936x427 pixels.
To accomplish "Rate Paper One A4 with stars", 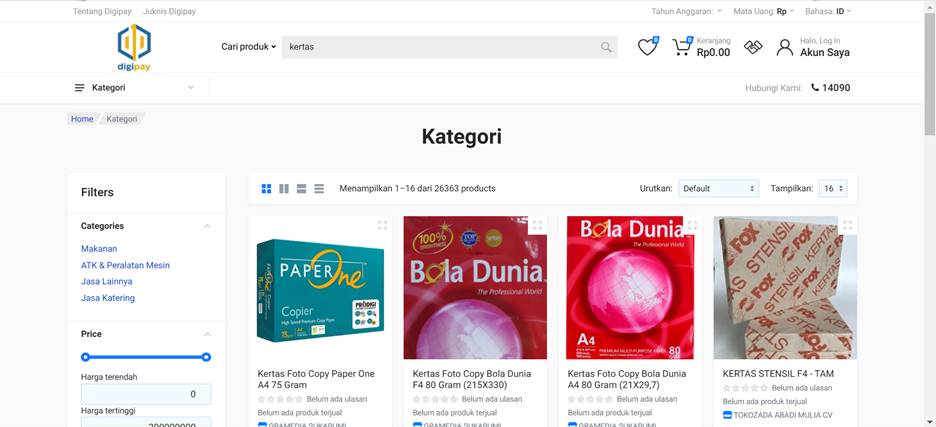I will pos(280,400).
